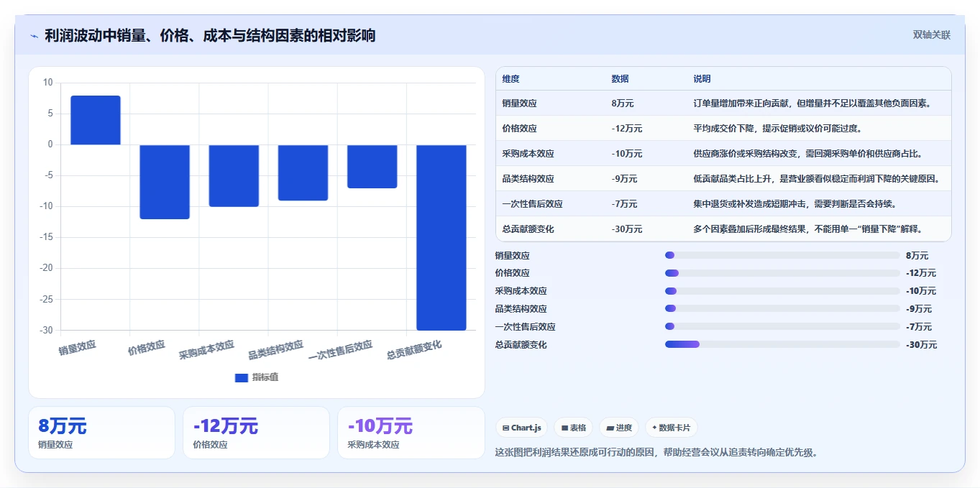The width and height of the screenshot is (980, 488).
Task: Click the 双轴关联 label
Action: pos(932,34)
